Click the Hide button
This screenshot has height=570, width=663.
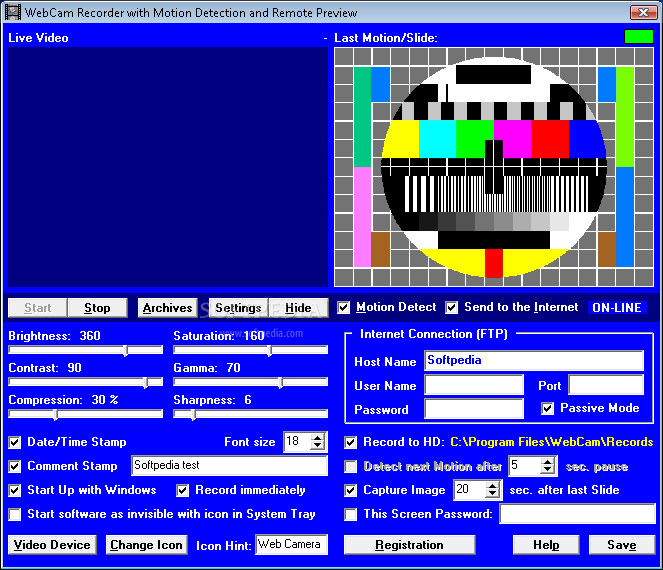pos(298,308)
